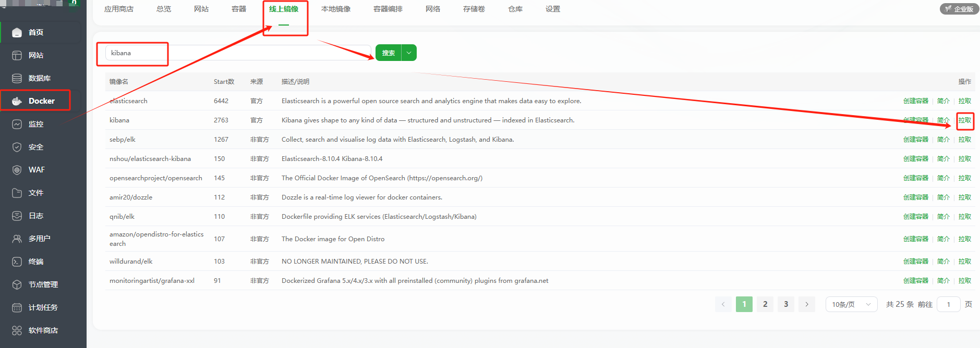Click the go-to page number field
Viewport: 980px width, 348px height.
[949, 304]
